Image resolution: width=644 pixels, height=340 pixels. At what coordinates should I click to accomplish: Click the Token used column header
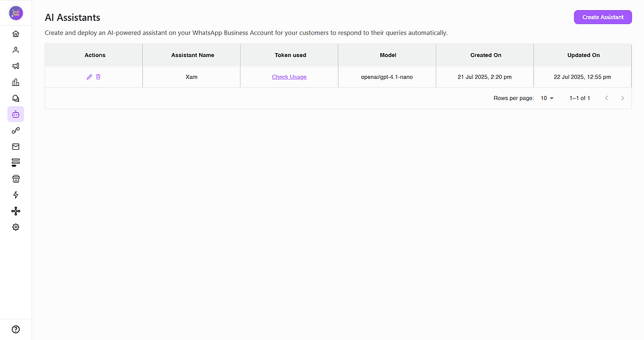pos(290,55)
